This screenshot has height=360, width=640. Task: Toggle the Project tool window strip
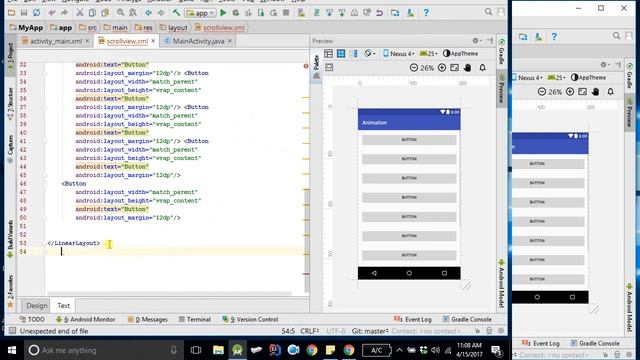[10, 57]
